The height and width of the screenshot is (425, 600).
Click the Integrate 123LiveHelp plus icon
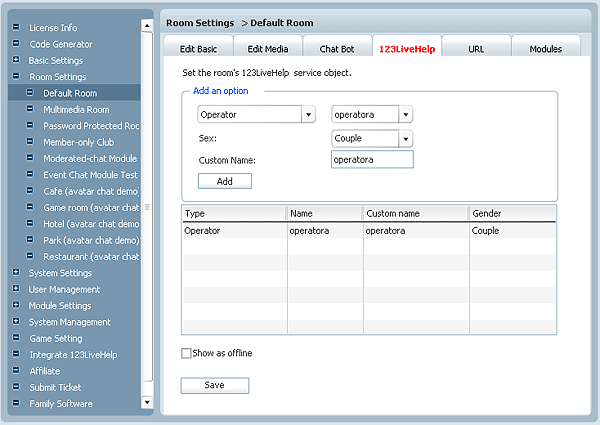click(16, 355)
